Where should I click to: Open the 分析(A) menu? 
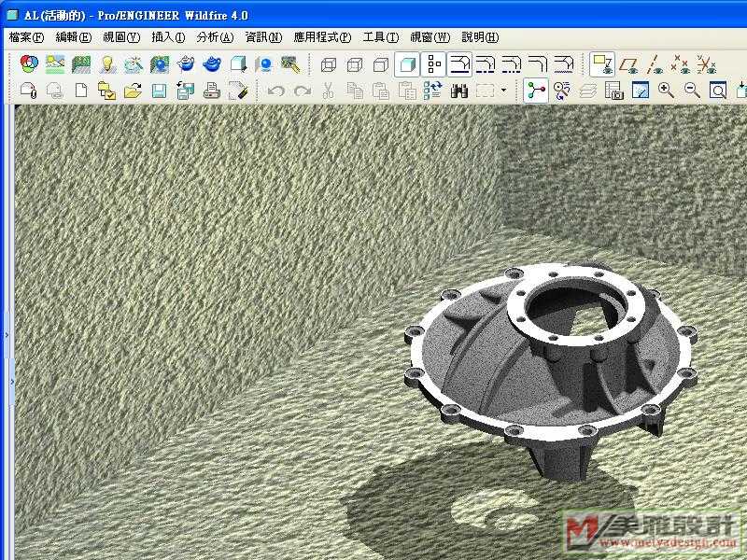tap(215, 37)
